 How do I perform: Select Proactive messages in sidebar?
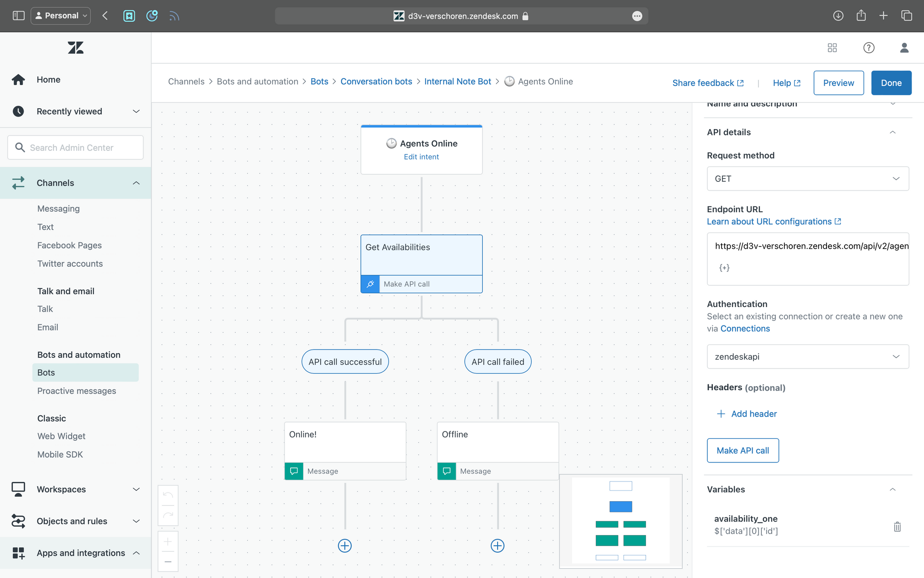(x=77, y=391)
